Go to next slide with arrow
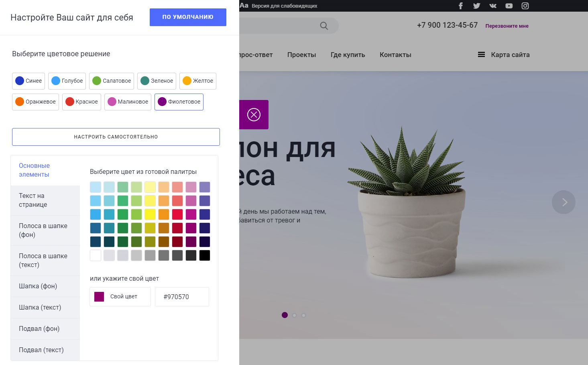Image resolution: width=588 pixels, height=365 pixels. [564, 202]
